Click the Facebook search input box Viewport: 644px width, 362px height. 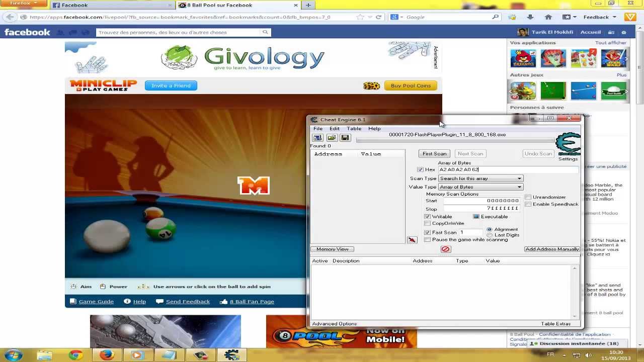[x=179, y=32]
